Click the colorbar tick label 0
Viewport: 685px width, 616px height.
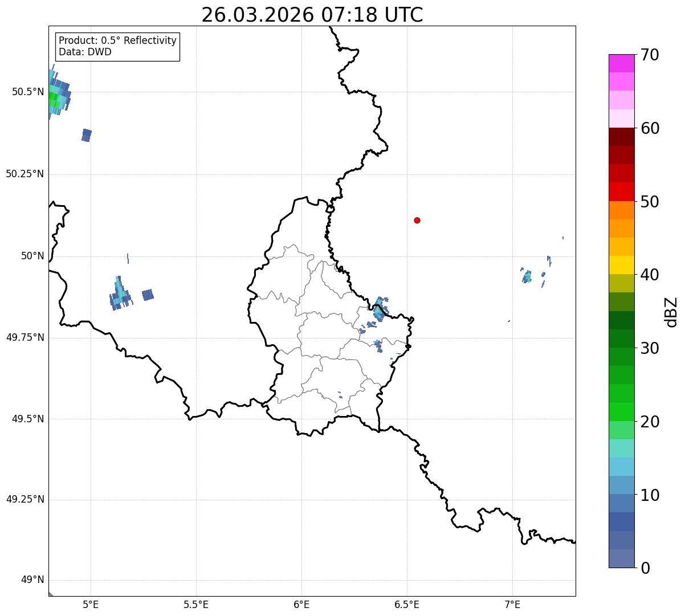645,568
